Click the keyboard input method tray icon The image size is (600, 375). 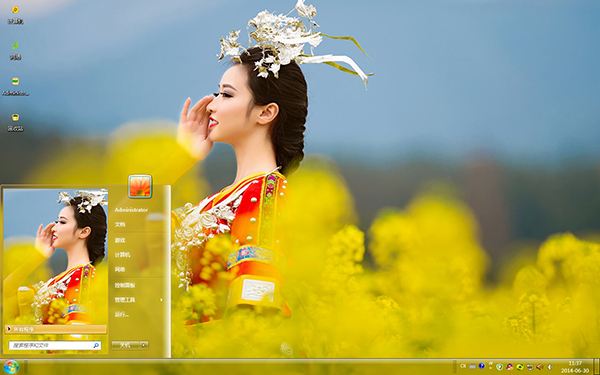[473, 367]
